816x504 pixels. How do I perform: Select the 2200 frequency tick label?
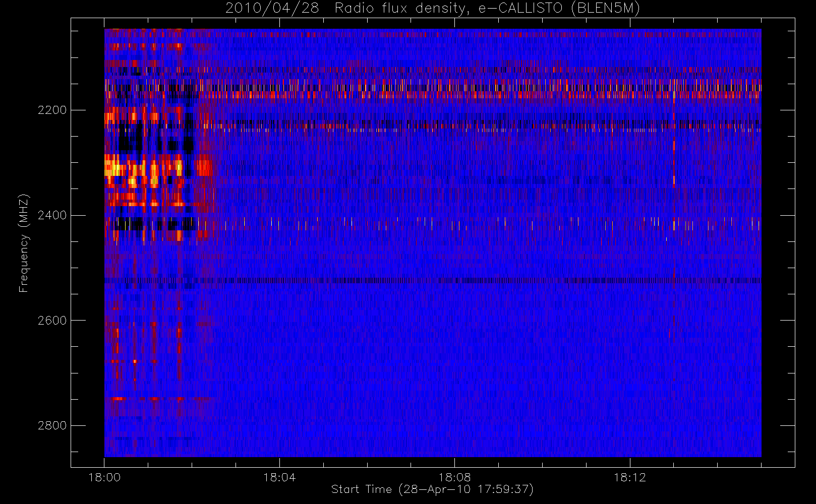(52, 110)
